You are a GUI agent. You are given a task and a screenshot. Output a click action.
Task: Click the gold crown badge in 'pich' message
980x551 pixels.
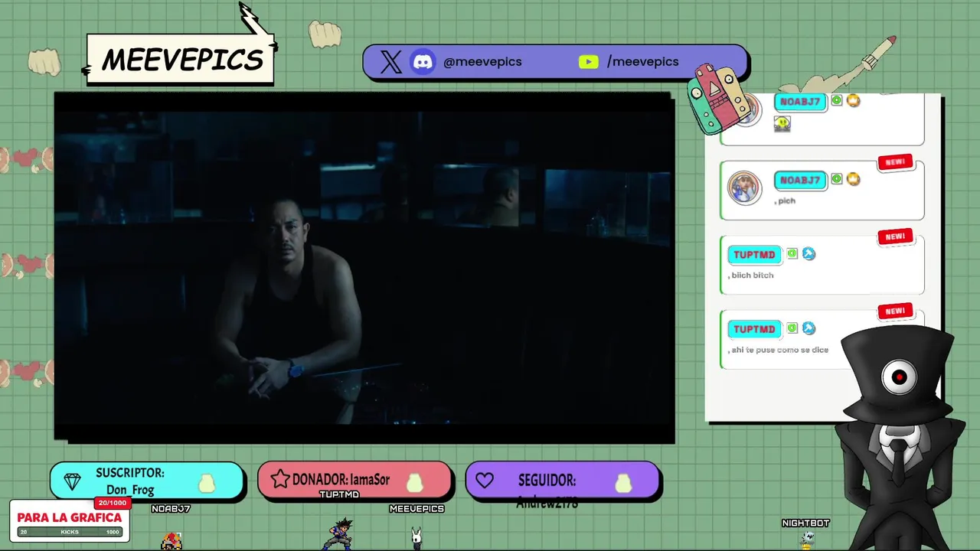coord(853,179)
